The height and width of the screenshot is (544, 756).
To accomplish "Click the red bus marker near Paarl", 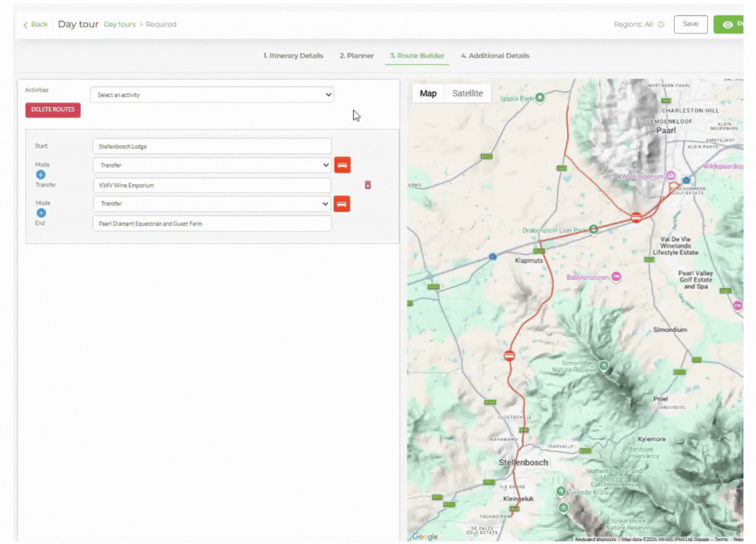I will click(636, 218).
